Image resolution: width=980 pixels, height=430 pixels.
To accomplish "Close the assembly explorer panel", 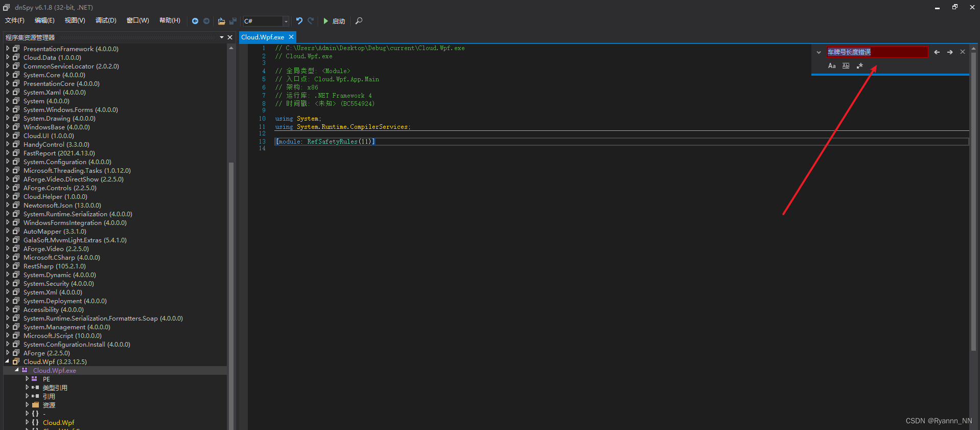I will [x=230, y=37].
